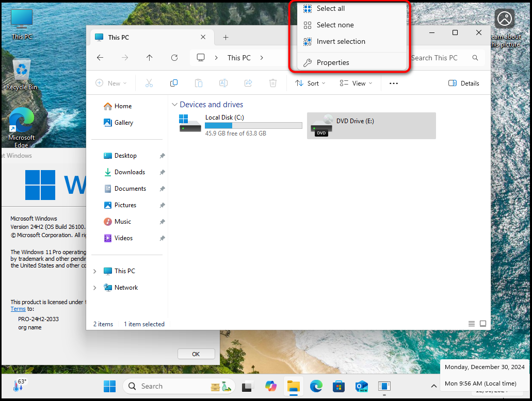The image size is (532, 401).
Task: Click the taskbar Search box
Action: pos(179,386)
